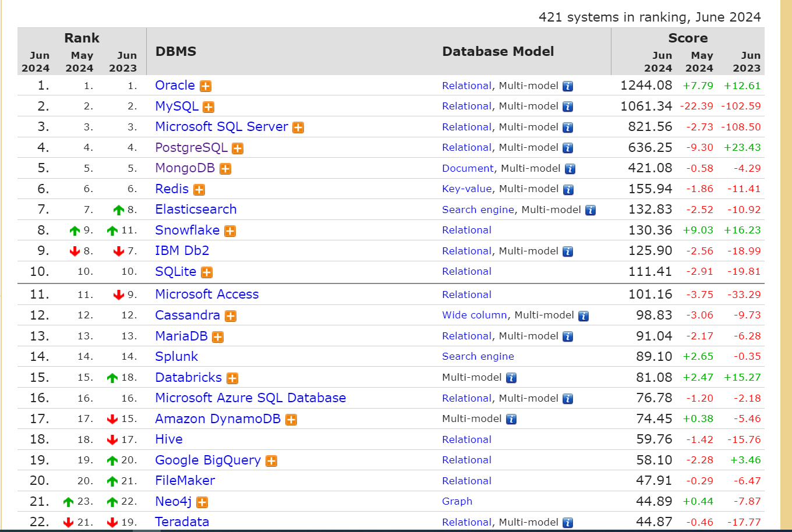Click Search engine link in Splunk row
The width and height of the screenshot is (792, 532).
click(x=478, y=356)
